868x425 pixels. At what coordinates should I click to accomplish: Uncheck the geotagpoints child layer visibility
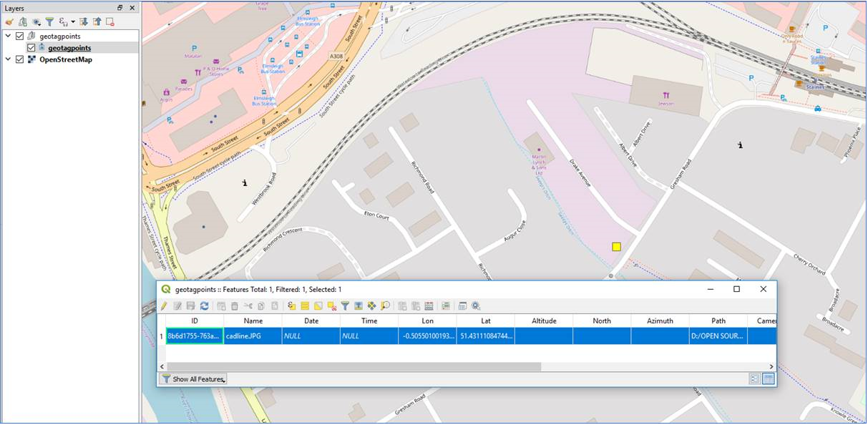click(31, 47)
